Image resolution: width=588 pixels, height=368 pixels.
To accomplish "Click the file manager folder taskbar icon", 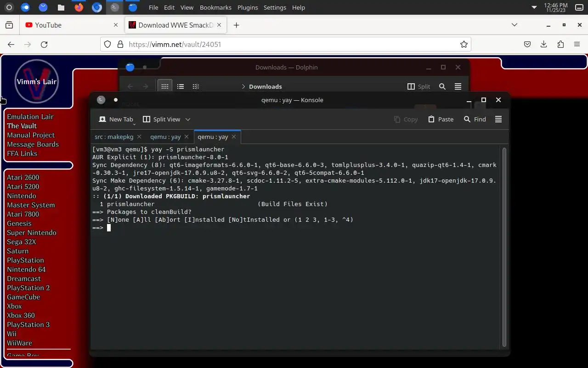I will 61,7.
